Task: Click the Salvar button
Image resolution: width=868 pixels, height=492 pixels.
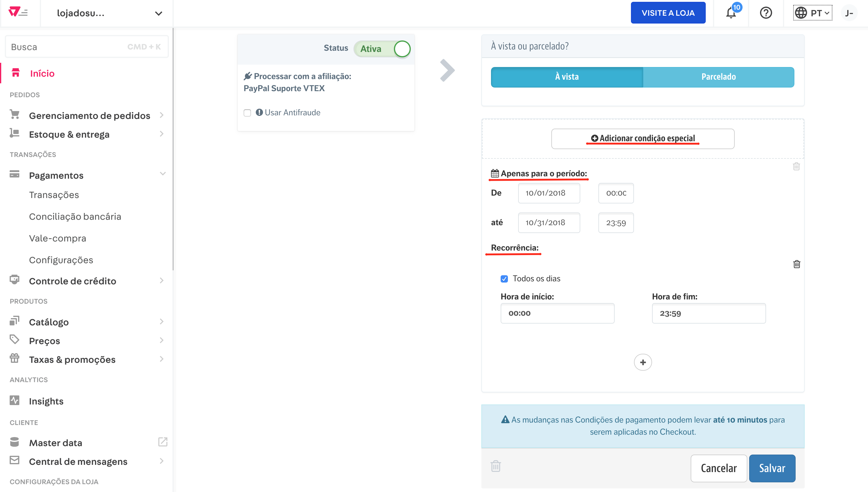Action: [772, 468]
